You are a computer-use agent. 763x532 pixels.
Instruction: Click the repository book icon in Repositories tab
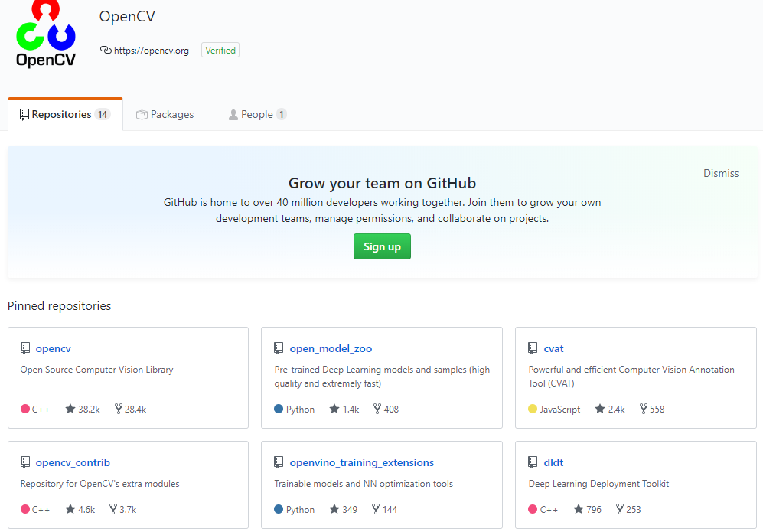click(24, 114)
